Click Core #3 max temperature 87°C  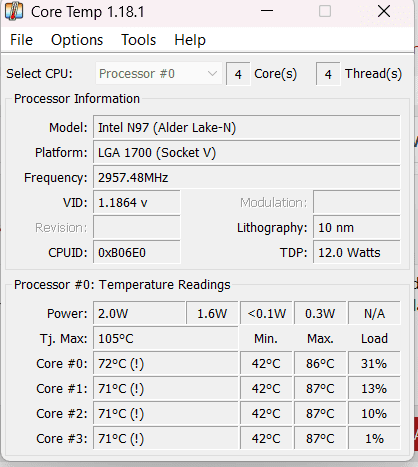click(x=320, y=439)
